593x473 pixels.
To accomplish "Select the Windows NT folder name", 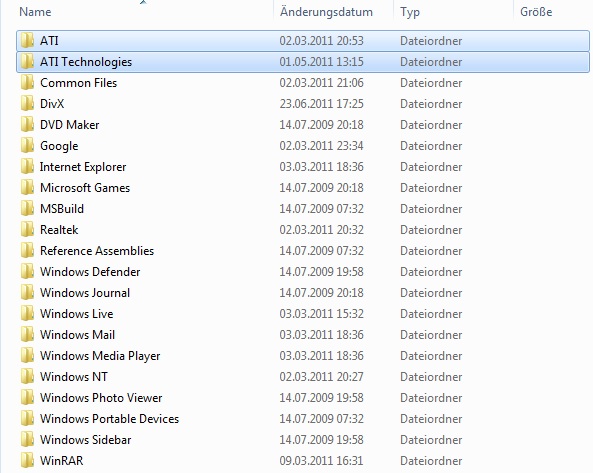I will [x=74, y=377].
